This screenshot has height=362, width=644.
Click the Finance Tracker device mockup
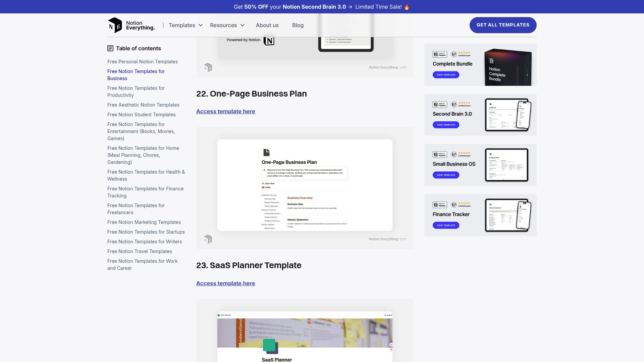coord(508,215)
